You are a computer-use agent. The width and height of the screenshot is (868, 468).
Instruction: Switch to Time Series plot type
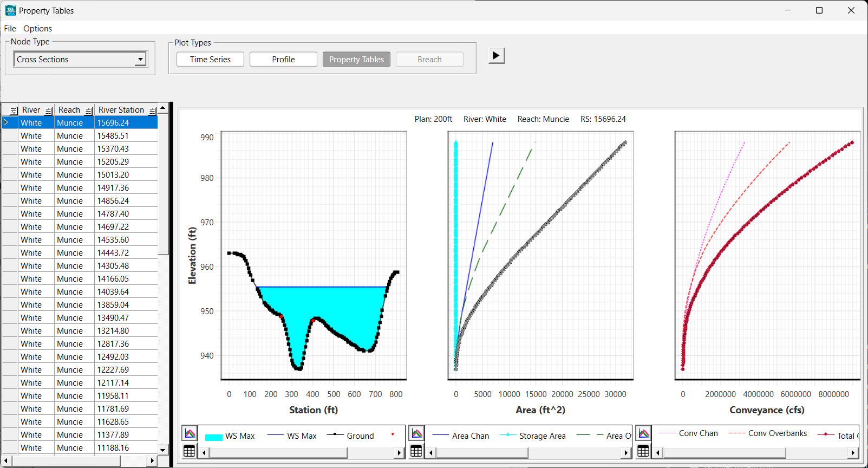(x=210, y=60)
